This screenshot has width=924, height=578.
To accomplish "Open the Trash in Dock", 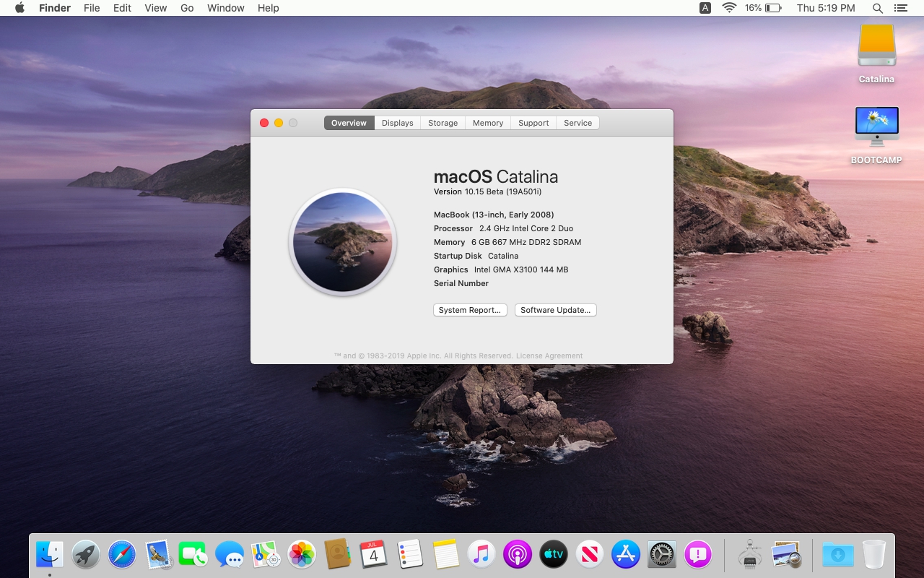I will tap(873, 554).
